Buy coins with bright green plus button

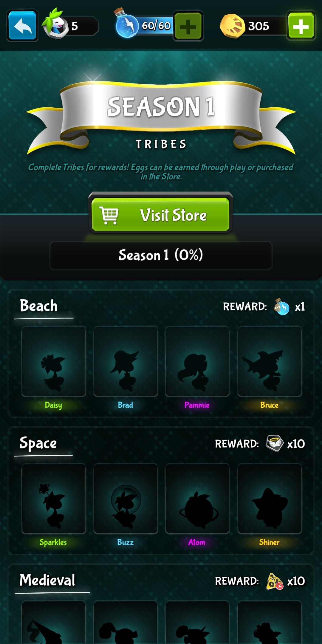coord(301,26)
